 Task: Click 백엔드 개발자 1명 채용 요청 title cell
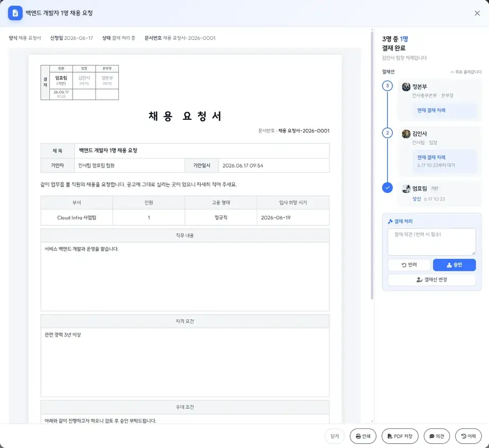coord(202,151)
